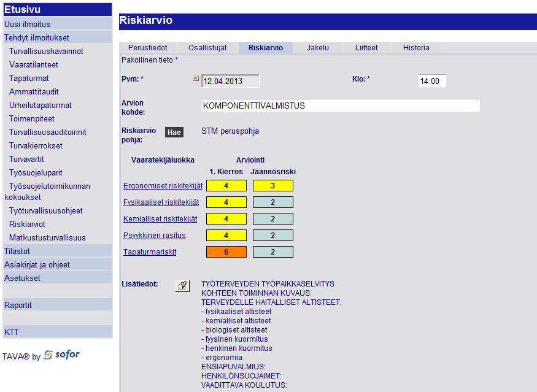
Task: Click the TYÖTERVEYDEN TYÖPAIKKASELVITYS text line
Action: [x=268, y=284]
